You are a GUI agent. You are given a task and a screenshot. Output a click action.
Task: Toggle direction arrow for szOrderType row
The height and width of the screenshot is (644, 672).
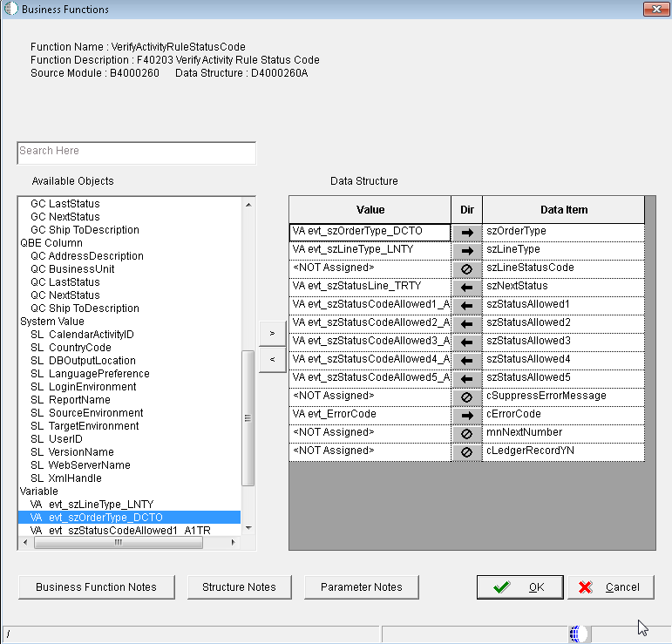tap(466, 232)
